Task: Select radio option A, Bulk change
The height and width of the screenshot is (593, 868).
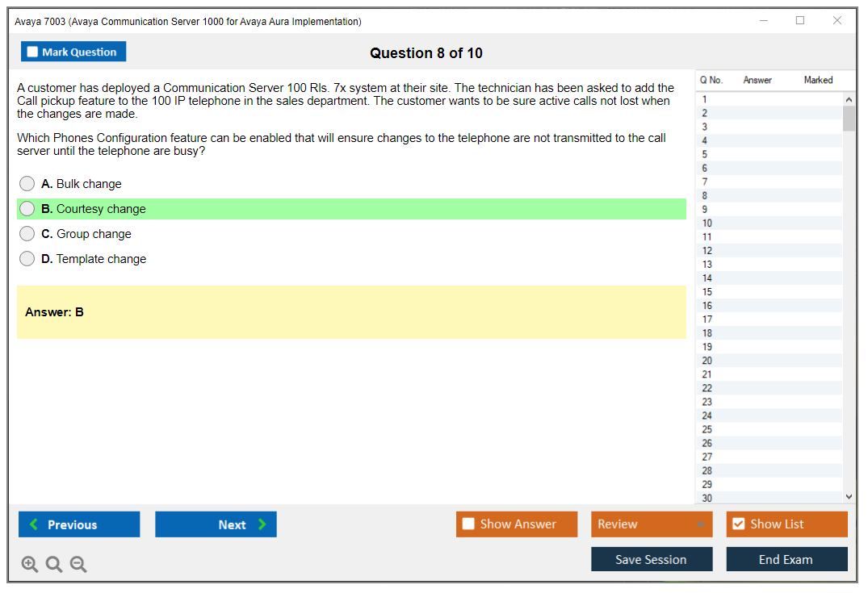Action: click(x=27, y=184)
